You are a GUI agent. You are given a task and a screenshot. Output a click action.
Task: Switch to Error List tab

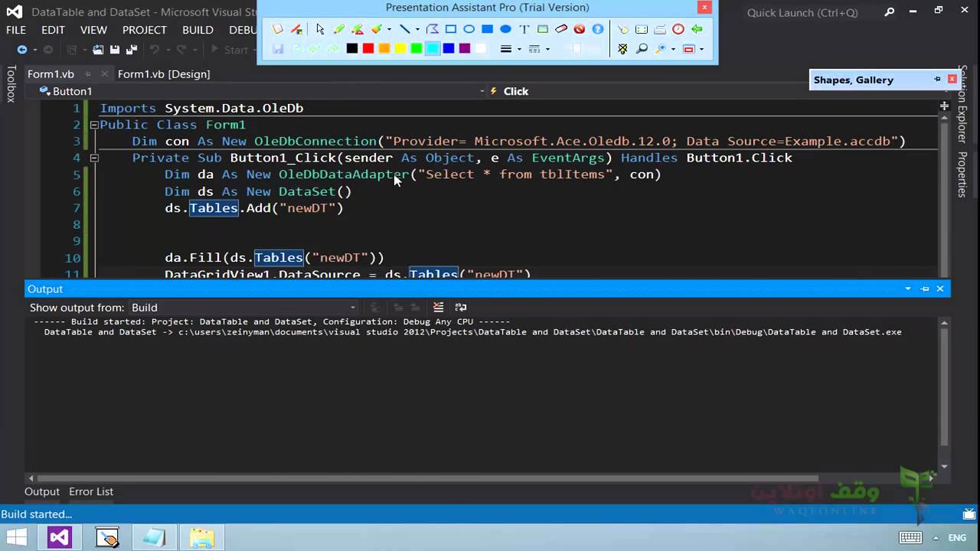(x=91, y=491)
